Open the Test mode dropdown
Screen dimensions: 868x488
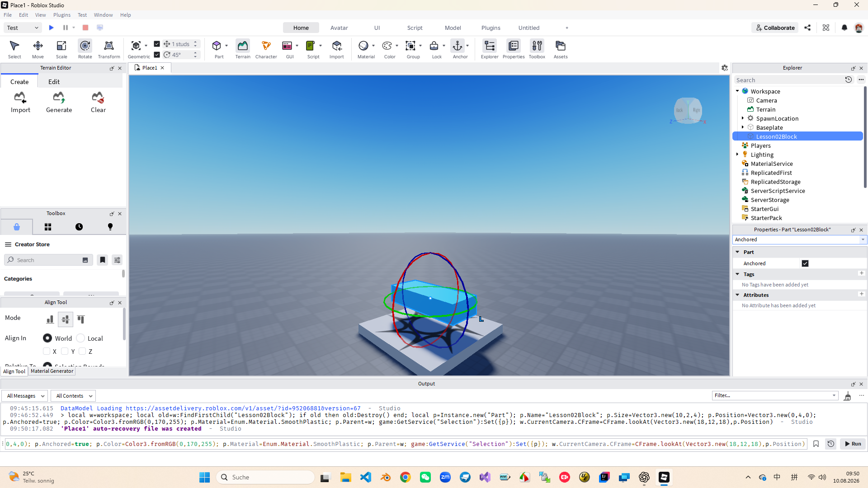[23, 28]
